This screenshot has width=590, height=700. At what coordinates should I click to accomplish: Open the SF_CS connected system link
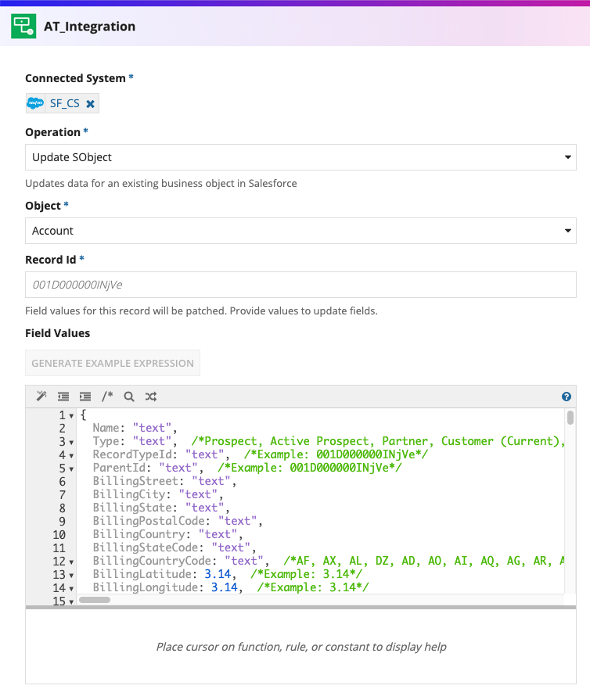pyautogui.click(x=65, y=103)
